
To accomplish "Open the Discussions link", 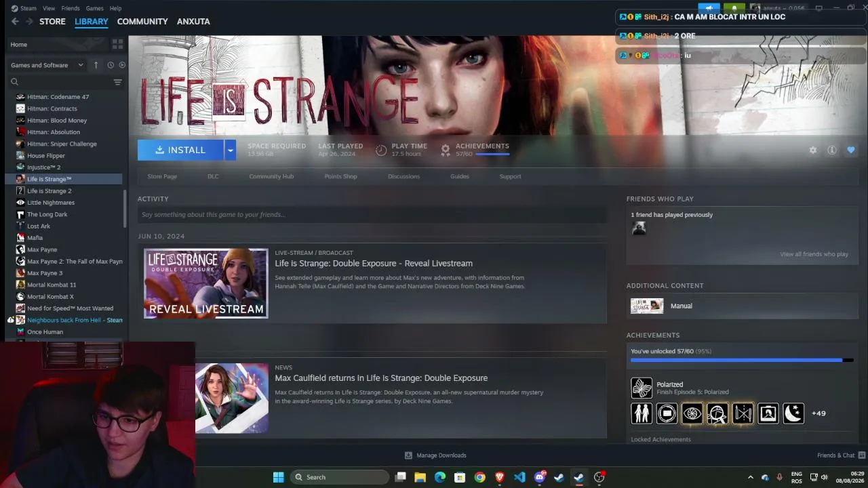I will click(x=403, y=176).
